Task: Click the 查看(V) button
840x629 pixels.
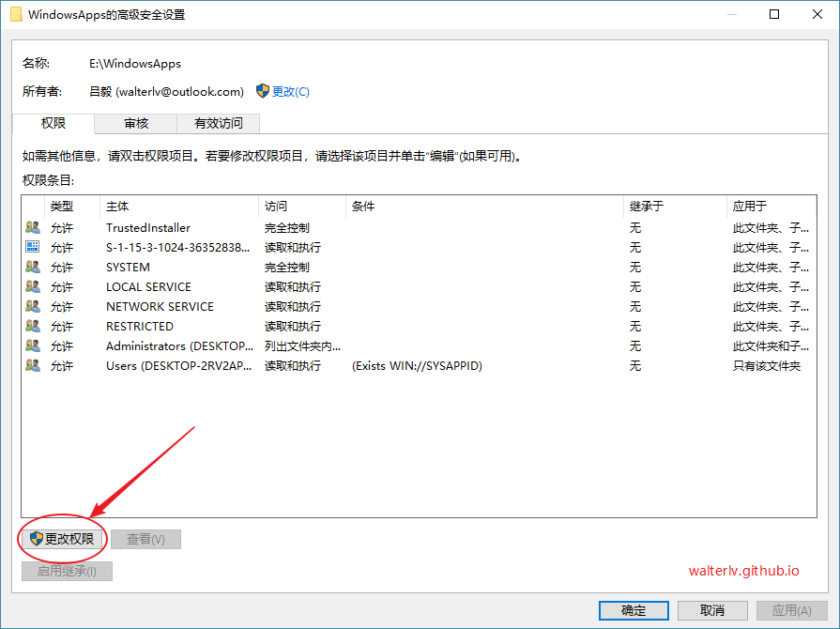Action: [145, 539]
